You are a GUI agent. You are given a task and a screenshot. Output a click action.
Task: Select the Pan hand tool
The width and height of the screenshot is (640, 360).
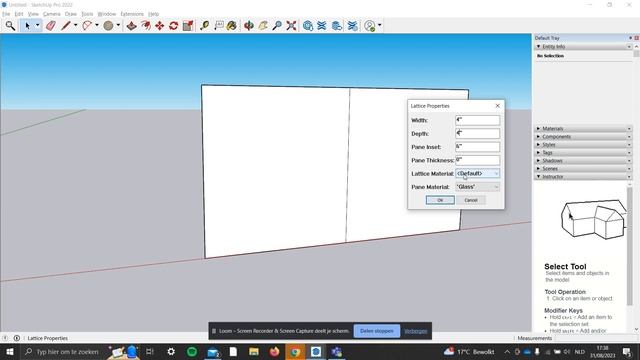(263, 26)
